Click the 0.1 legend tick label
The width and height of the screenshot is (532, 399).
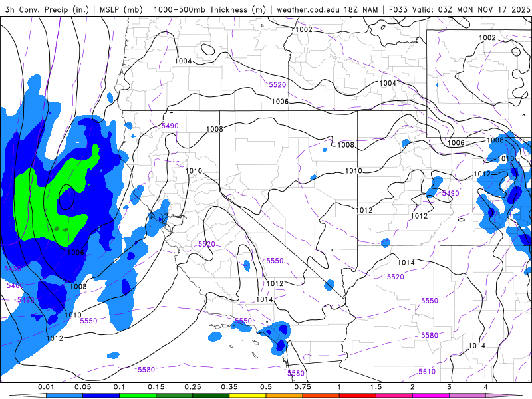(119, 387)
